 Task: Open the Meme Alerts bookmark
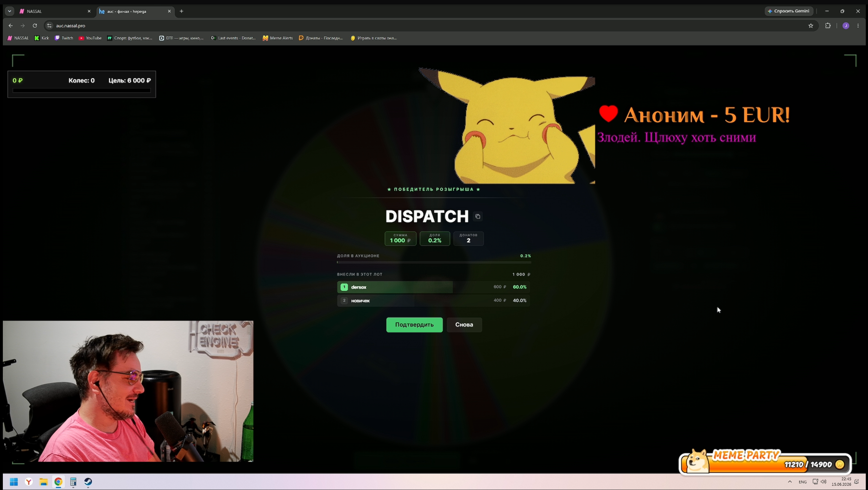click(x=278, y=38)
